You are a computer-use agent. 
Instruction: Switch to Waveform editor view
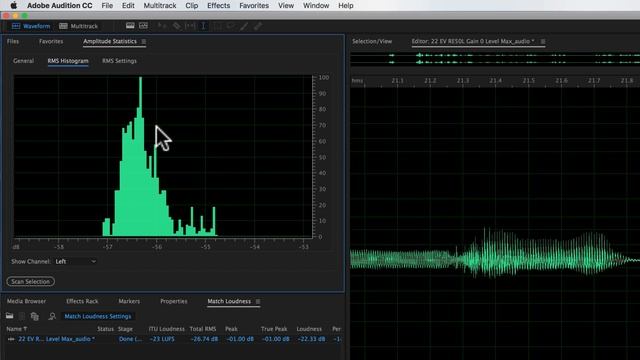pos(31,26)
